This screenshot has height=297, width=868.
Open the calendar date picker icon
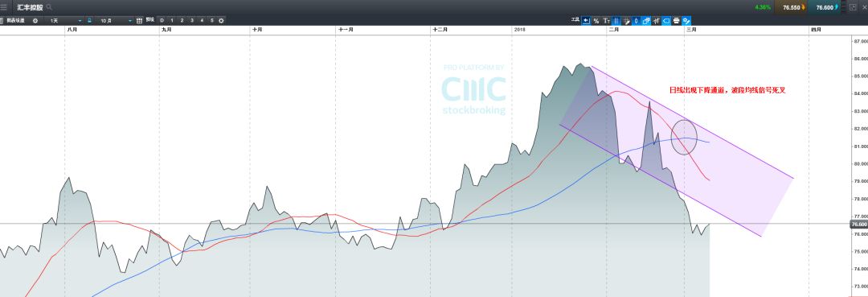(x=139, y=20)
